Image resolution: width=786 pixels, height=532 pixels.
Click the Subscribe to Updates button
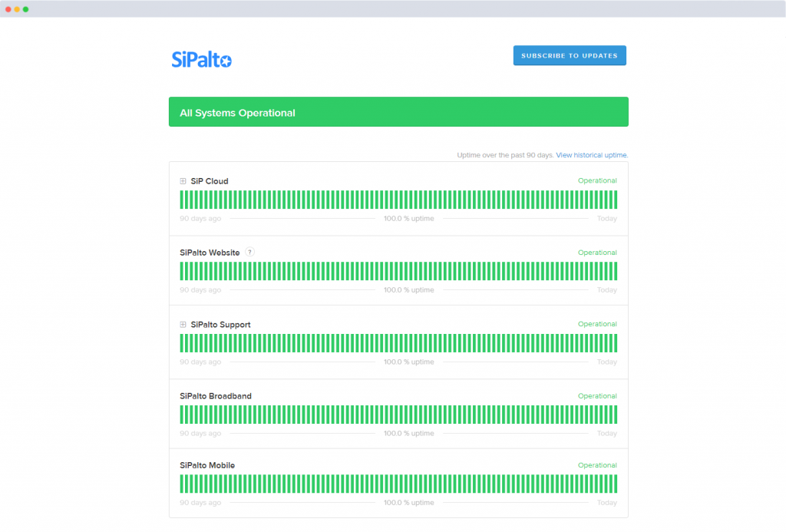click(569, 55)
